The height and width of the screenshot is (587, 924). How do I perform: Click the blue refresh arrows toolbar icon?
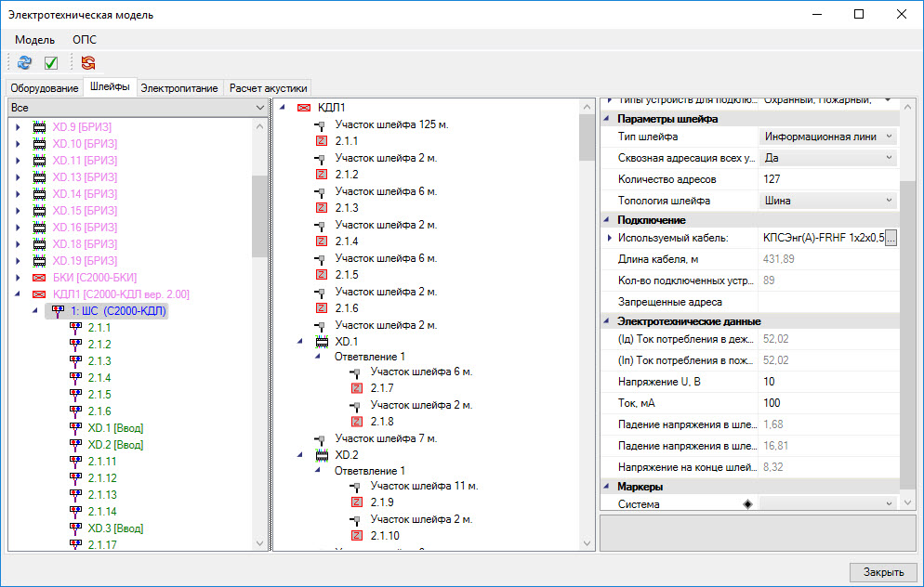[24, 63]
